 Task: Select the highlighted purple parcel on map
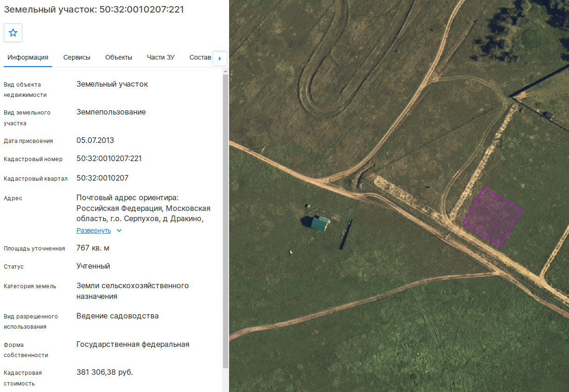point(492,217)
